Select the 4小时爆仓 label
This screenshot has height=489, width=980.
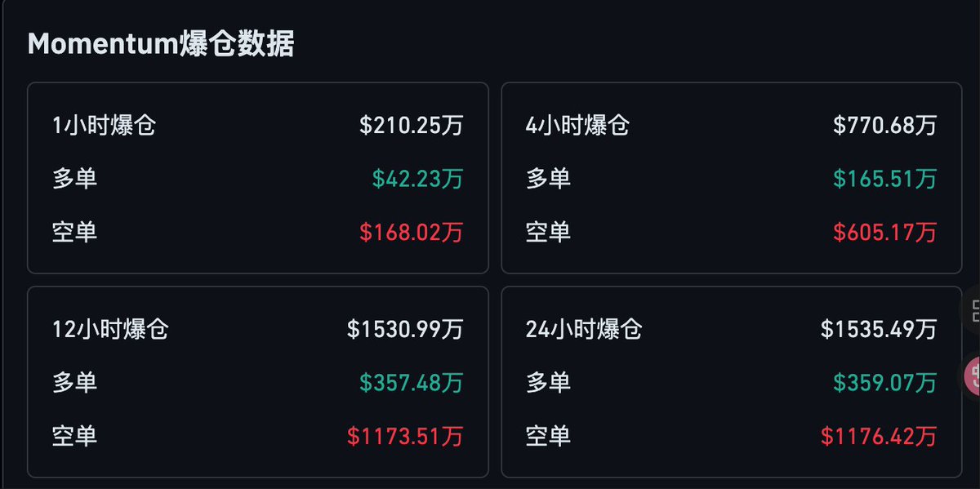point(577,126)
